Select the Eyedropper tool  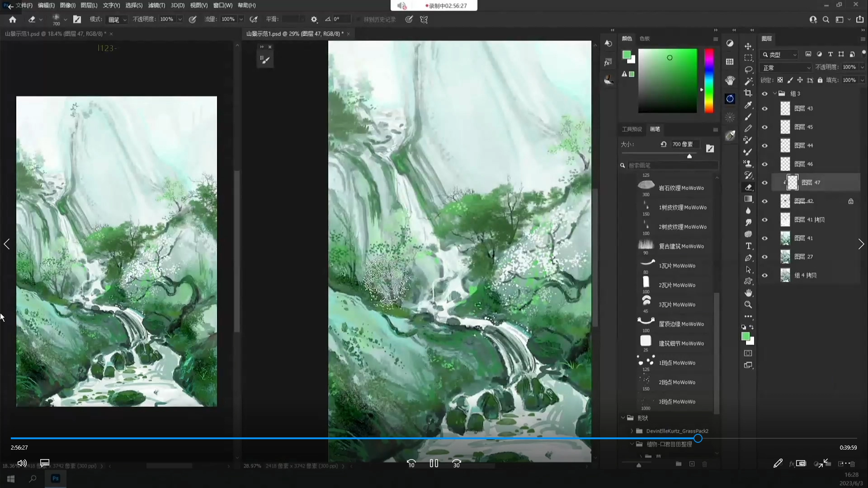748,105
